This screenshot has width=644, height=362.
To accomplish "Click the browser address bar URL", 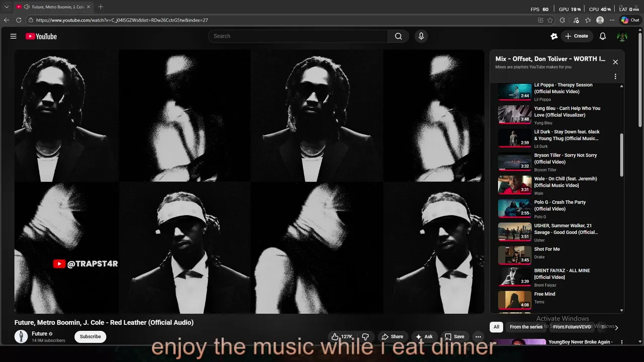I will (122, 20).
